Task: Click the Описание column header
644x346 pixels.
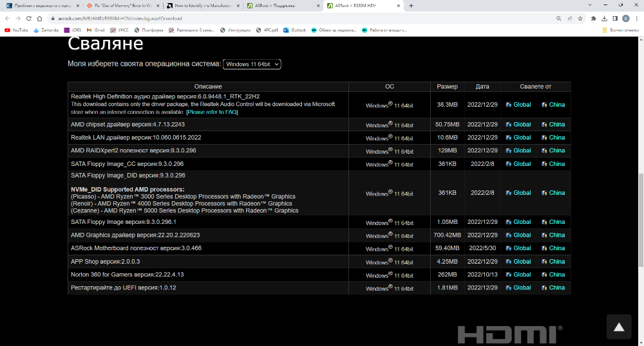Action: (x=208, y=86)
